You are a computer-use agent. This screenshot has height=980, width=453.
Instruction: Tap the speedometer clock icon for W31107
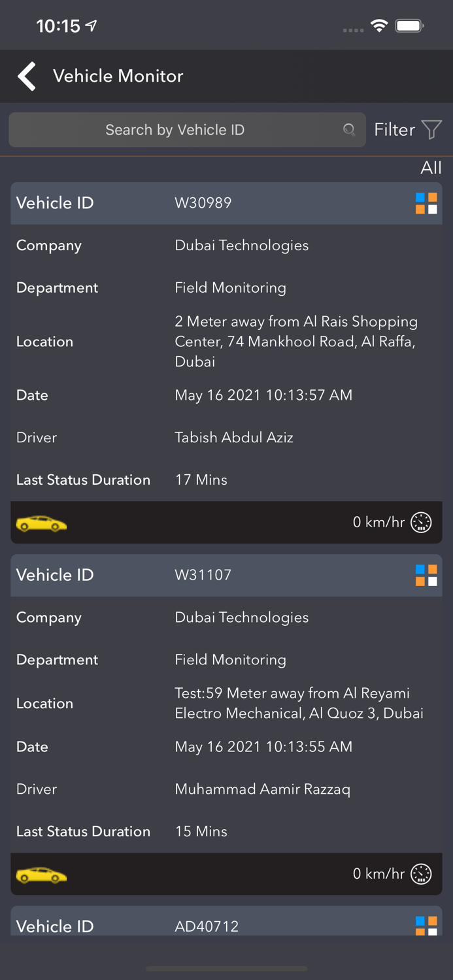(421, 874)
